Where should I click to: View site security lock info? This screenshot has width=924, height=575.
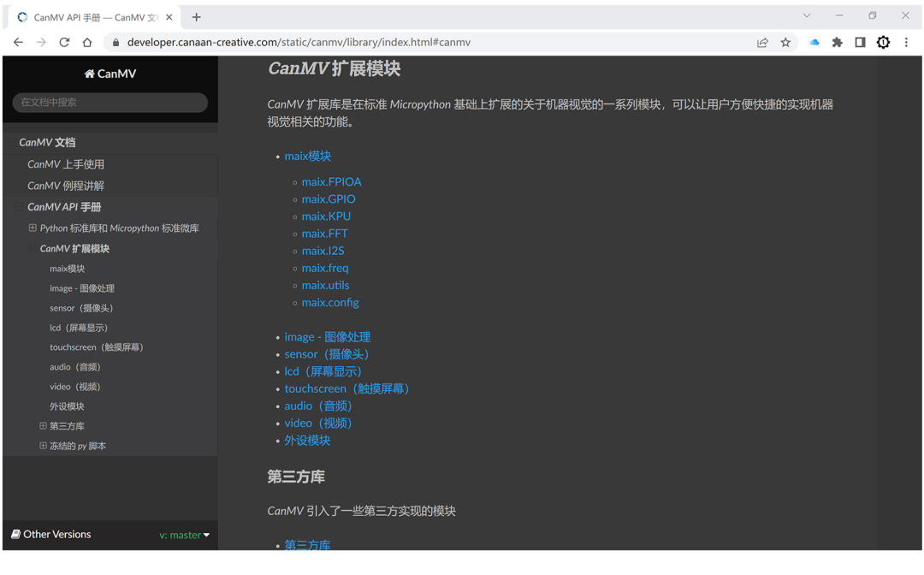point(116,43)
